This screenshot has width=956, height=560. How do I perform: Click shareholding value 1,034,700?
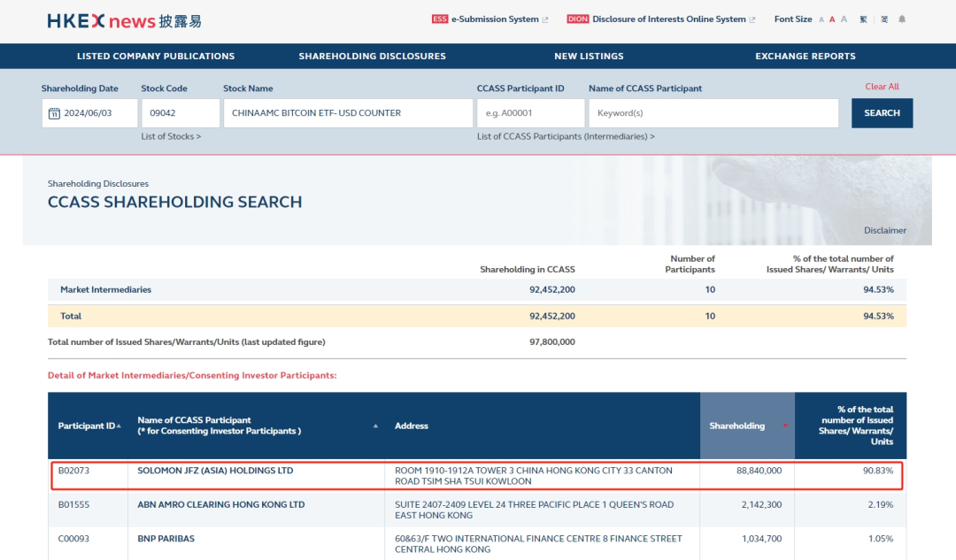762,539
